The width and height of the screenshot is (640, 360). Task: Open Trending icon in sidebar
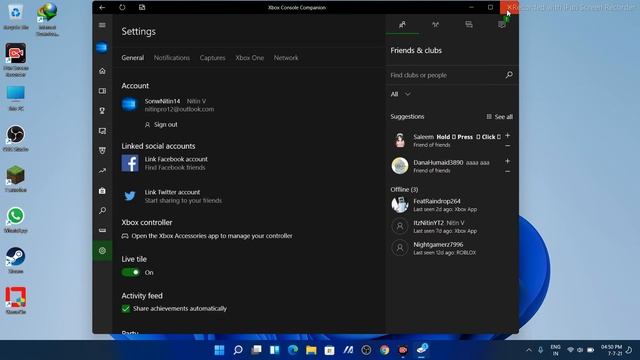(x=102, y=171)
